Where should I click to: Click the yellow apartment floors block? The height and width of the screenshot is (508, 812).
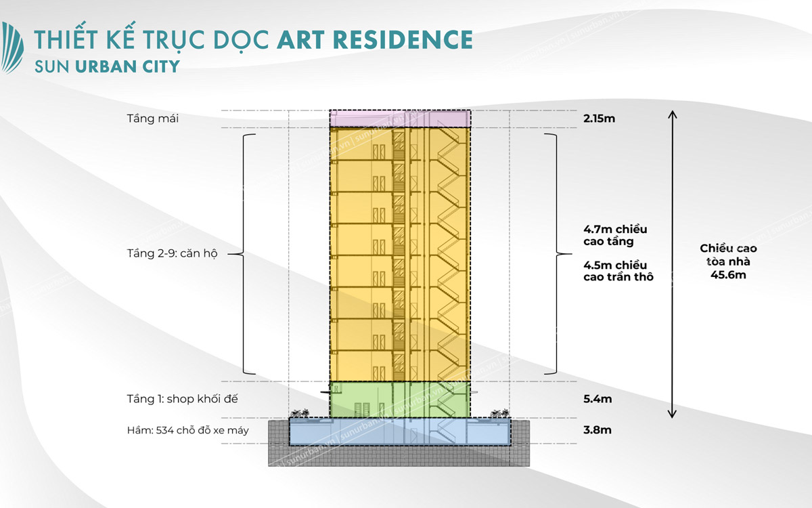coord(400,254)
